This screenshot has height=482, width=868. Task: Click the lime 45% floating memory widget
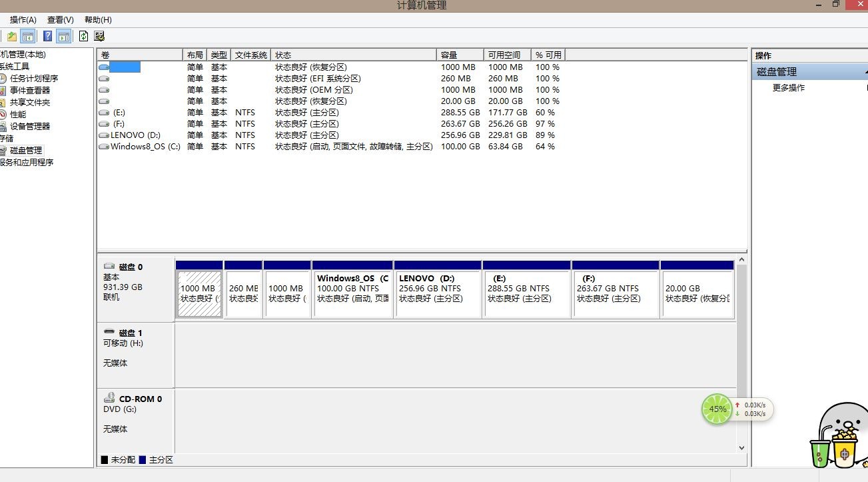click(x=717, y=409)
